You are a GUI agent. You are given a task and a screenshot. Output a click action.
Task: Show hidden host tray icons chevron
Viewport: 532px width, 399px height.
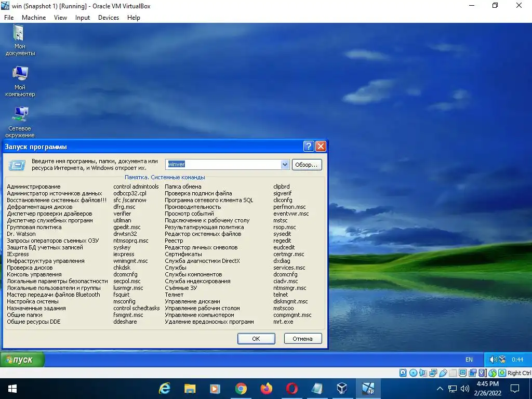440,389
